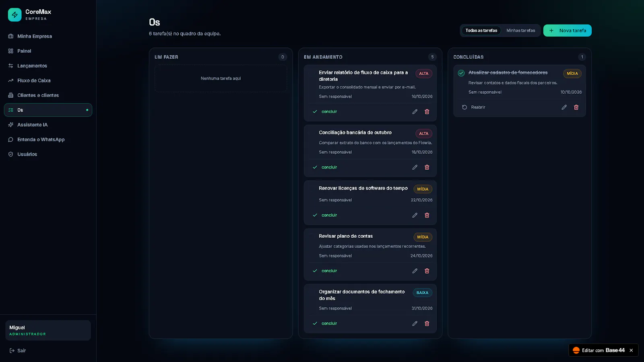Open the 'Assistente IA' page
Viewport: 644px width, 362px height.
click(48, 125)
